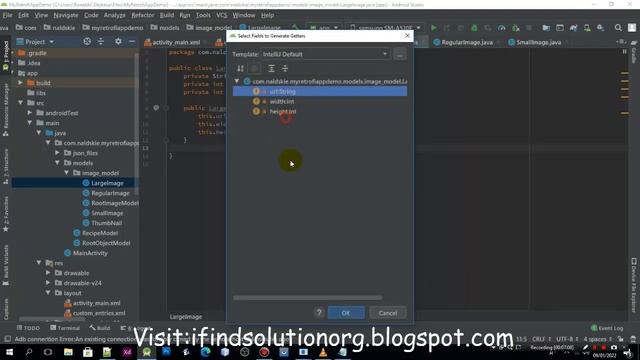Image resolution: width=640 pixels, height=360 pixels.
Task: Open the Windows Start menu
Action: coord(9,352)
